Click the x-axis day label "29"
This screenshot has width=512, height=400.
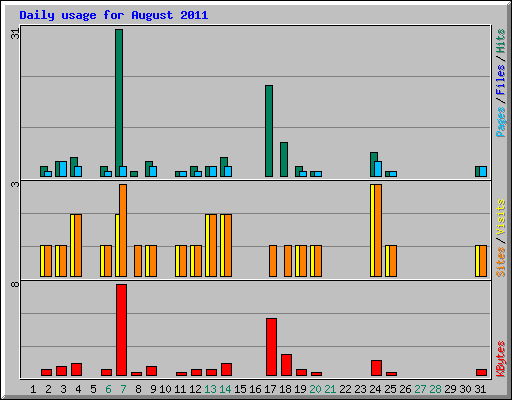point(450,389)
